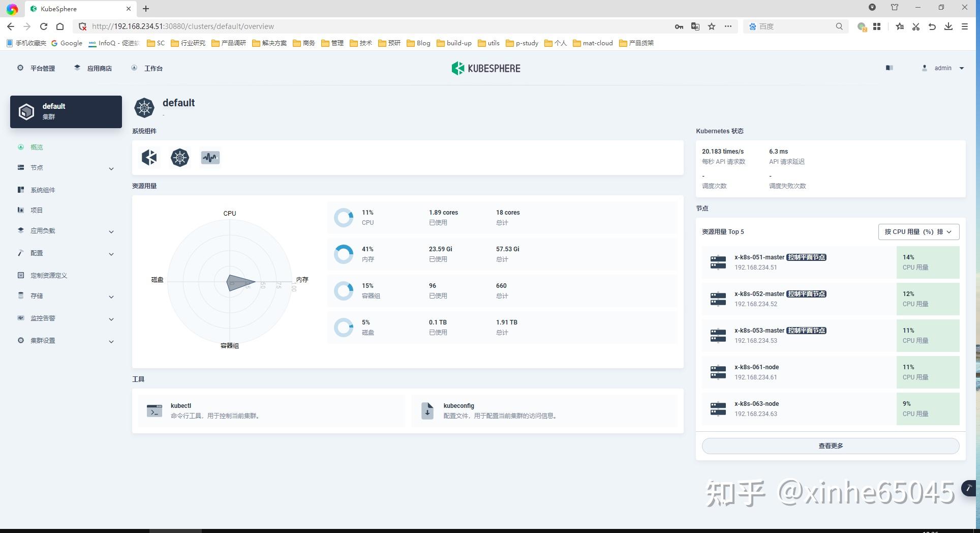980x533 pixels.
Task: Go to browser home page icon
Action: [60, 26]
